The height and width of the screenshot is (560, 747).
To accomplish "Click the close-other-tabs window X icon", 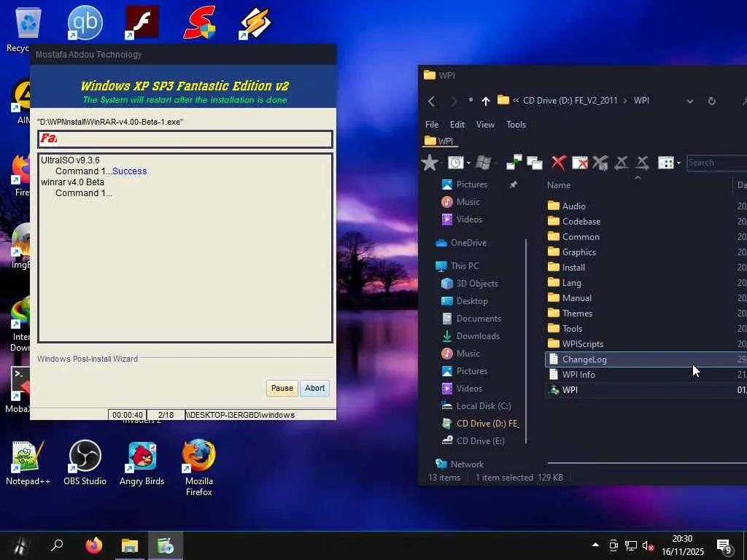I will pyautogui.click(x=580, y=163).
